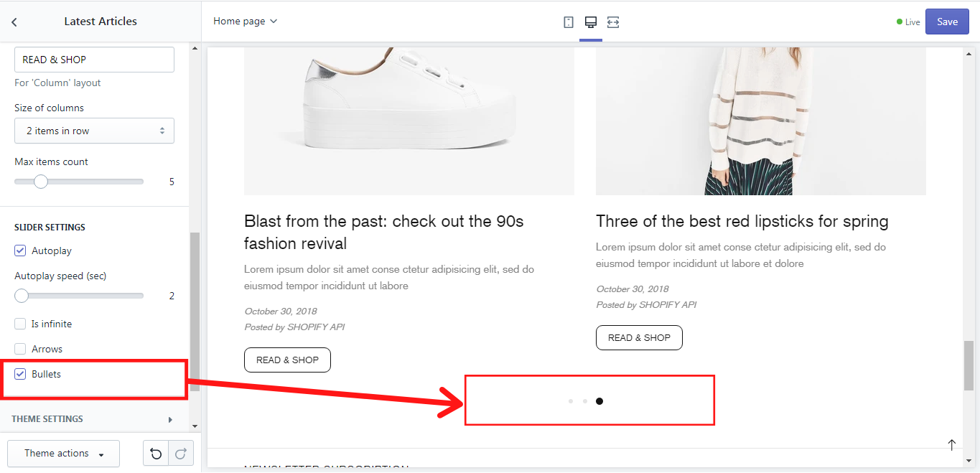The image size is (980, 473).
Task: Open the Home page selector dropdown
Action: (x=245, y=22)
